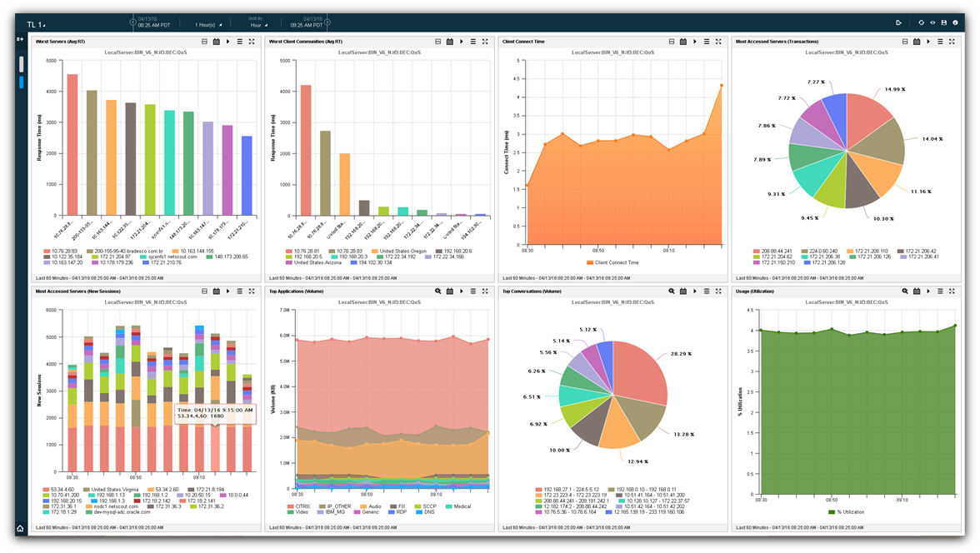Open the Shift By Hour dropdown

pyautogui.click(x=261, y=25)
